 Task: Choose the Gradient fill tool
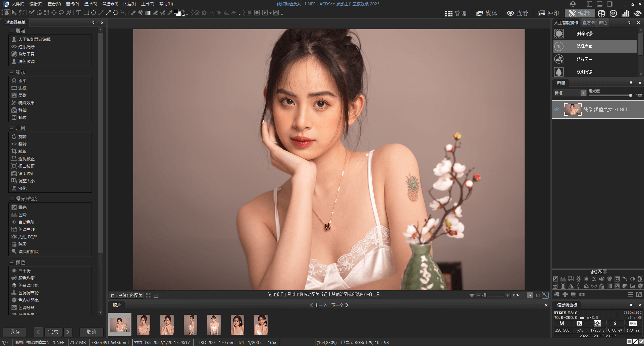(x=148, y=13)
